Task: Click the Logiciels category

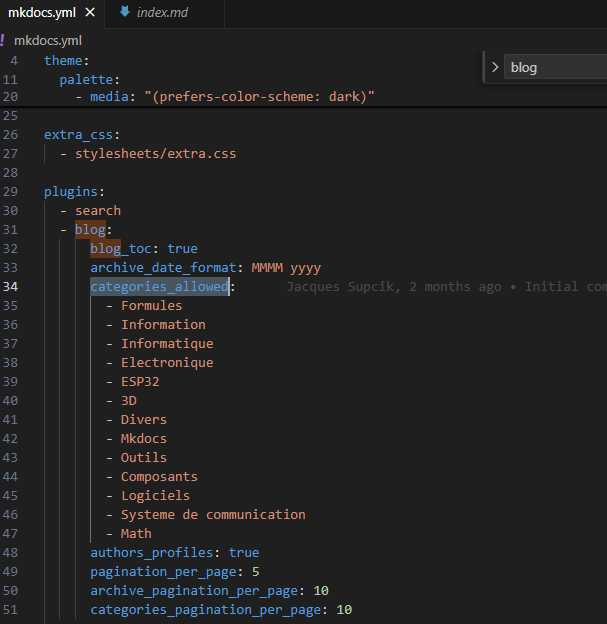Action: [155, 495]
